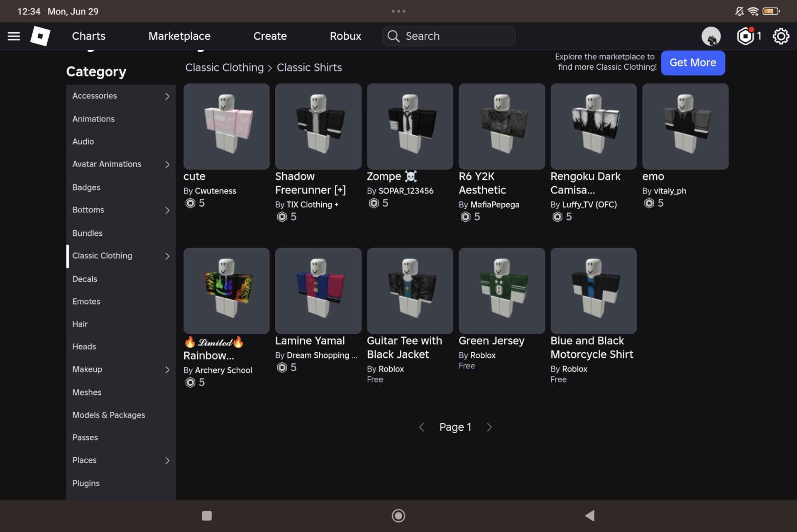Open creator Luffy_TV (OFC) link

coord(589,205)
